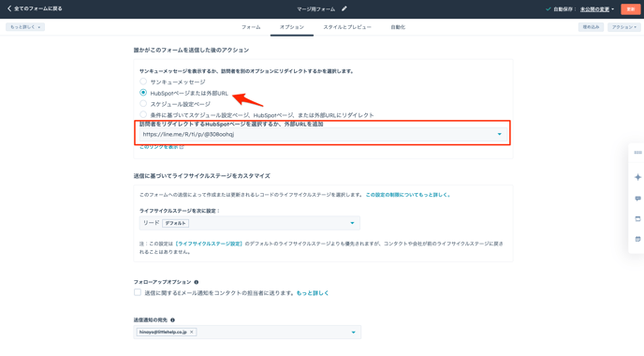The width and height of the screenshot is (644, 356).
Task: Click the redirect URL field with line.me address
Action: pyautogui.click(x=323, y=134)
